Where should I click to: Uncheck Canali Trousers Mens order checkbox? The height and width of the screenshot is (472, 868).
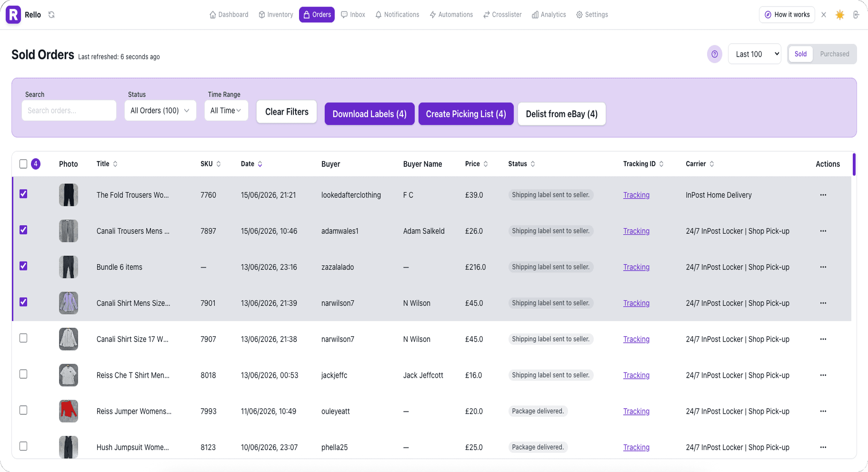click(x=23, y=230)
